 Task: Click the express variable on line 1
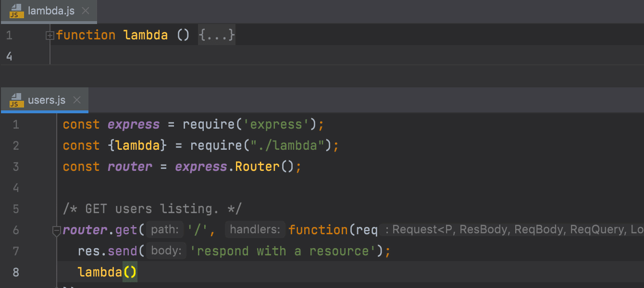pyautogui.click(x=134, y=124)
